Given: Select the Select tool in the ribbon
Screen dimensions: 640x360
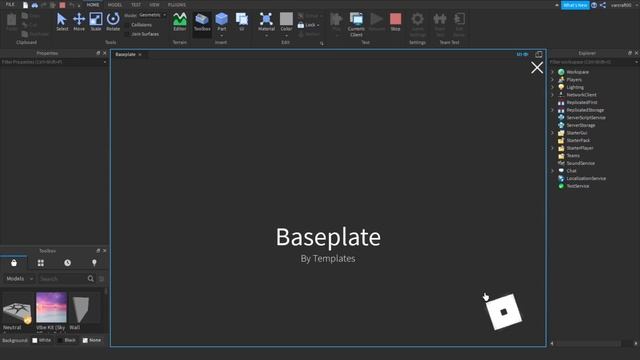Looking at the screenshot, I should click(62, 22).
